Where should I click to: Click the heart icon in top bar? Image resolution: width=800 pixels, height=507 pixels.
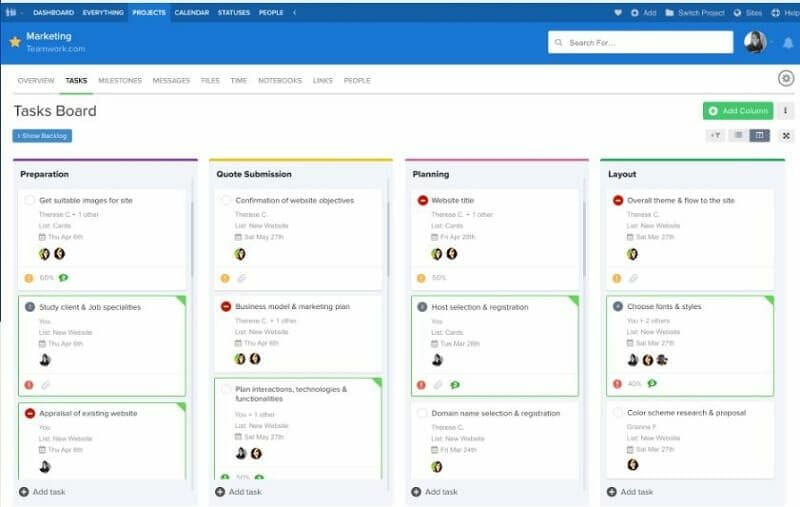coord(618,13)
